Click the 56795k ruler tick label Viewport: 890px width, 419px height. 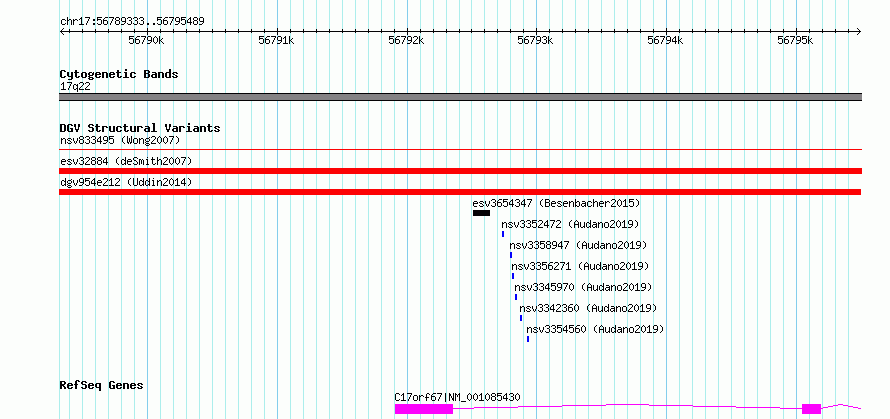click(795, 40)
